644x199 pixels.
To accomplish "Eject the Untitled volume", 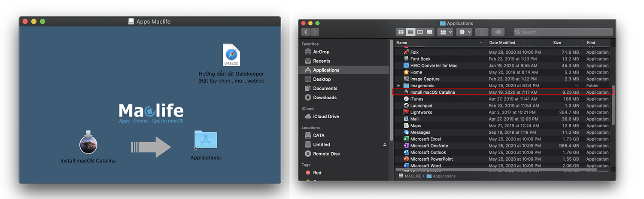I will coord(385,145).
